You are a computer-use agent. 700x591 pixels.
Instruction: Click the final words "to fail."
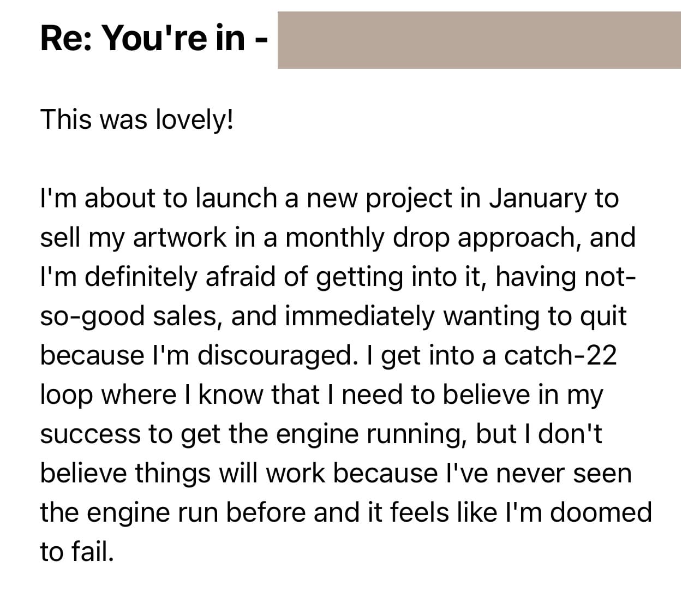[x=77, y=552]
